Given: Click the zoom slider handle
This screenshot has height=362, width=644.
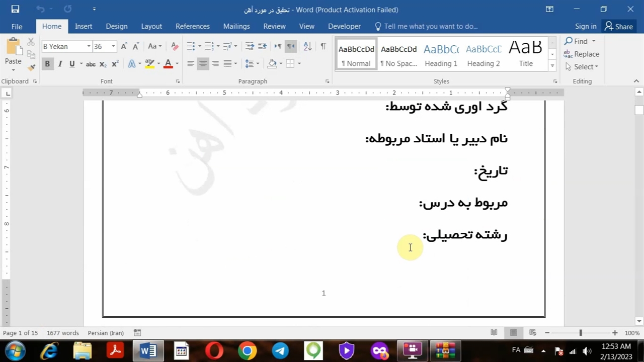Looking at the screenshot, I should click(581, 333).
